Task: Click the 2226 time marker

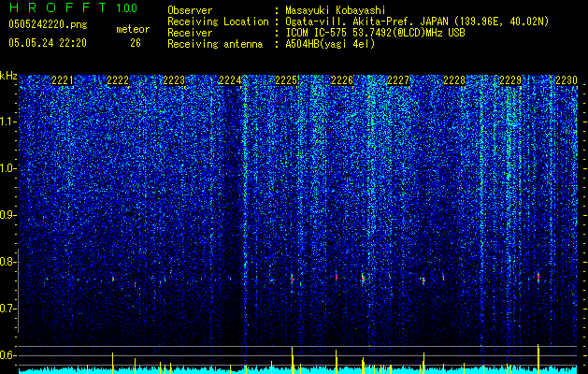Action: coord(342,80)
